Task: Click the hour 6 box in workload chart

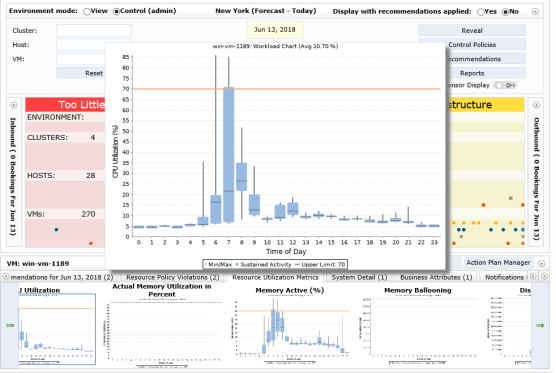Action: [216, 209]
